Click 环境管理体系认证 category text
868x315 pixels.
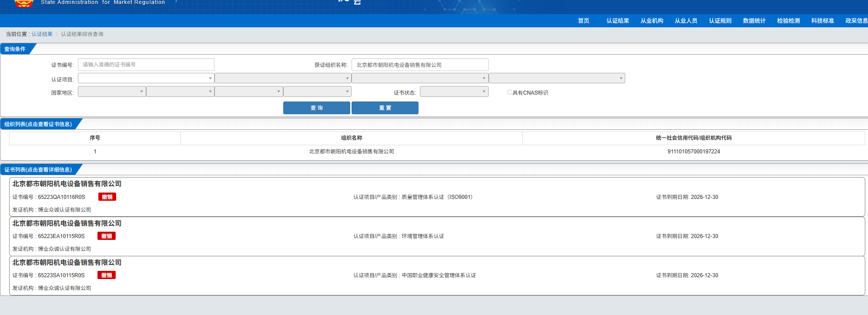tap(423, 236)
